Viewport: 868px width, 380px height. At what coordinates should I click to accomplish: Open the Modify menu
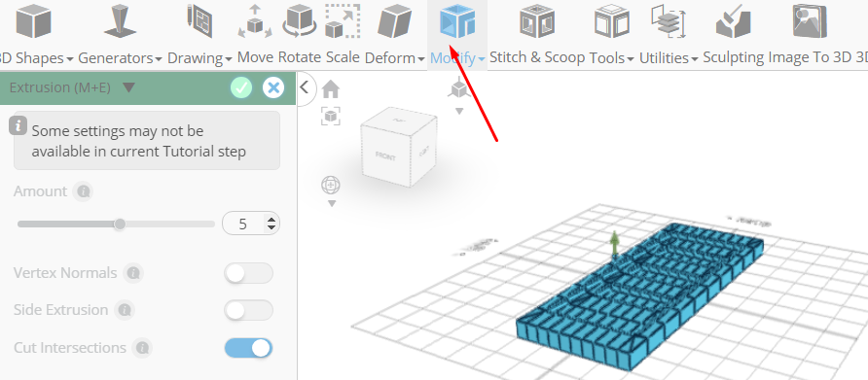[457, 57]
